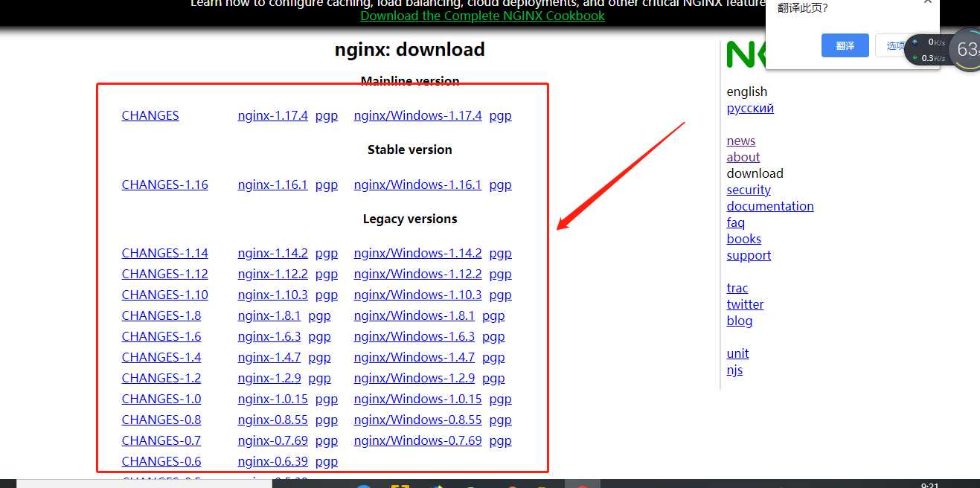Image resolution: width=980 pixels, height=488 pixels.
Task: Open pgp signature next to nginx-1.17.4
Action: (327, 115)
